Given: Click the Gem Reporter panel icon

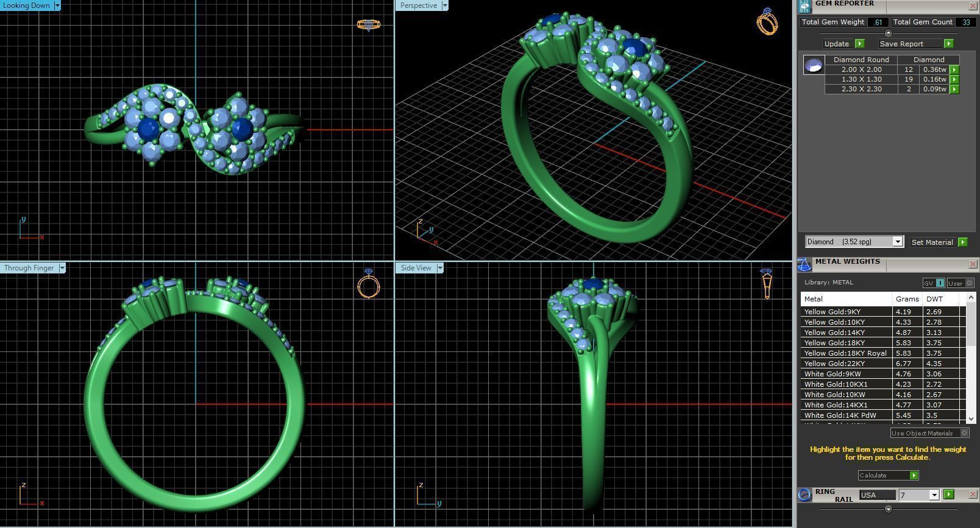Looking at the screenshot, I should (804, 5).
